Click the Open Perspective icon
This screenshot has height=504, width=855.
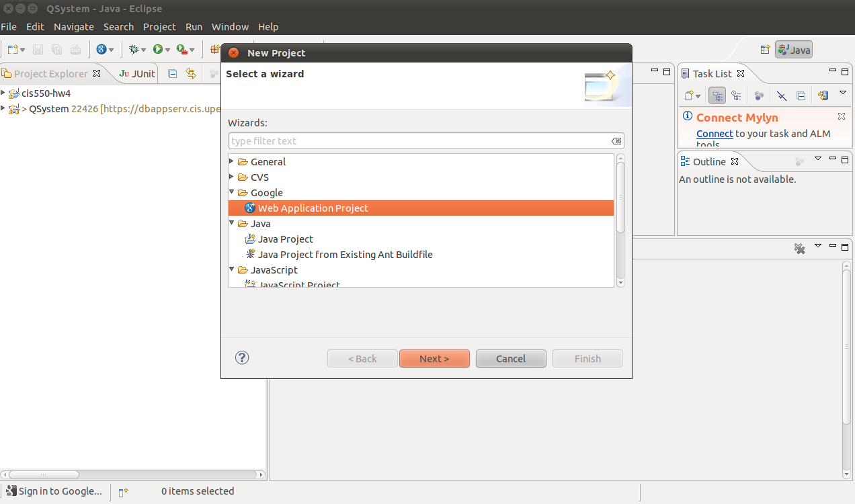765,50
